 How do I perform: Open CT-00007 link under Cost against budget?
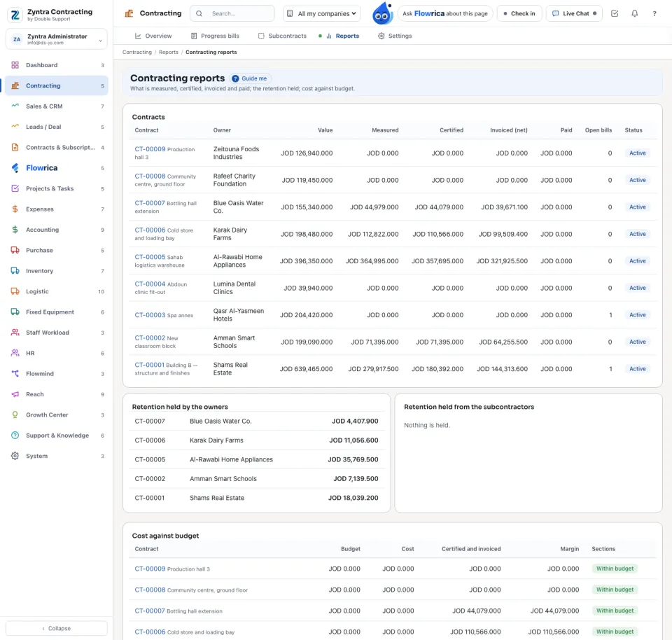coord(150,611)
